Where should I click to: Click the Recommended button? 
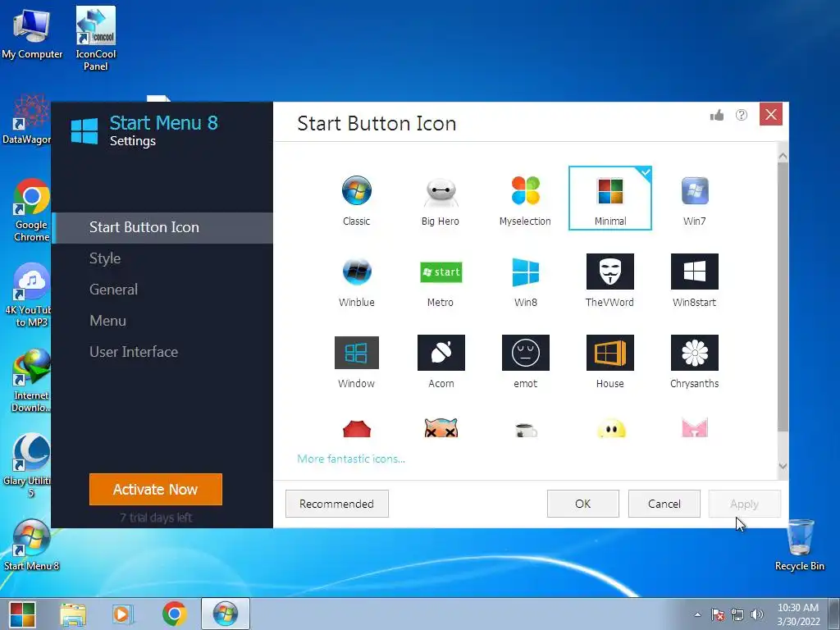(x=337, y=504)
